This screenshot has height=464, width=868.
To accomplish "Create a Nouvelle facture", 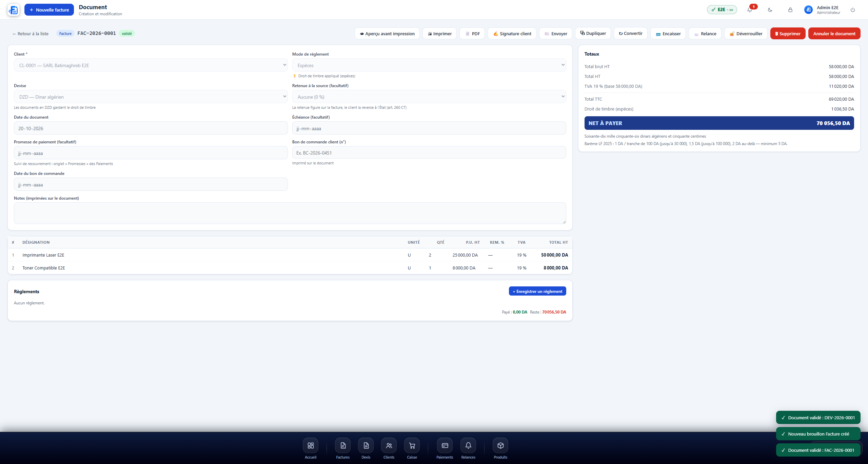I will coord(49,10).
